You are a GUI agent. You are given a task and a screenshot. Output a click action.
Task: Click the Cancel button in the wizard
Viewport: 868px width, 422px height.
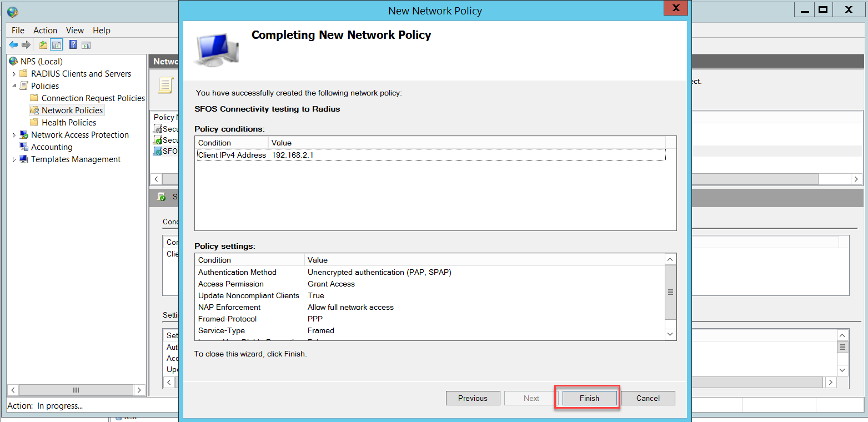coord(648,398)
